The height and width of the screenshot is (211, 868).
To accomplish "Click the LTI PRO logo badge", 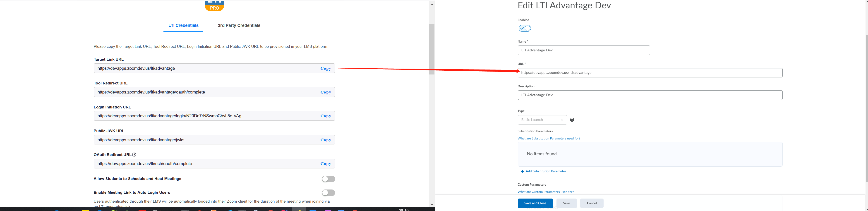I will [x=214, y=6].
